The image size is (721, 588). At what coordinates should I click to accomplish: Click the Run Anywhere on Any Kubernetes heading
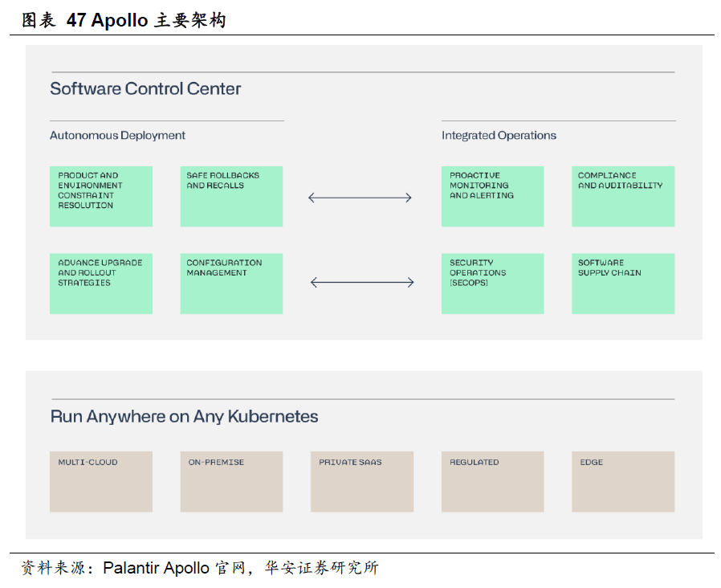coord(184,417)
